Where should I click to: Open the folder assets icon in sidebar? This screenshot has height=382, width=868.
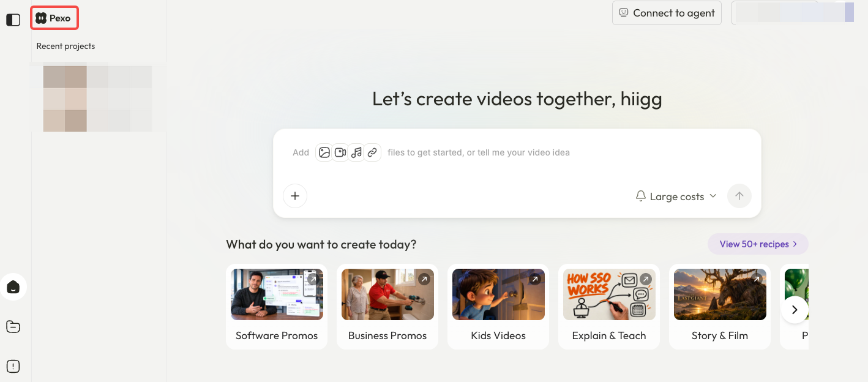pos(13,327)
